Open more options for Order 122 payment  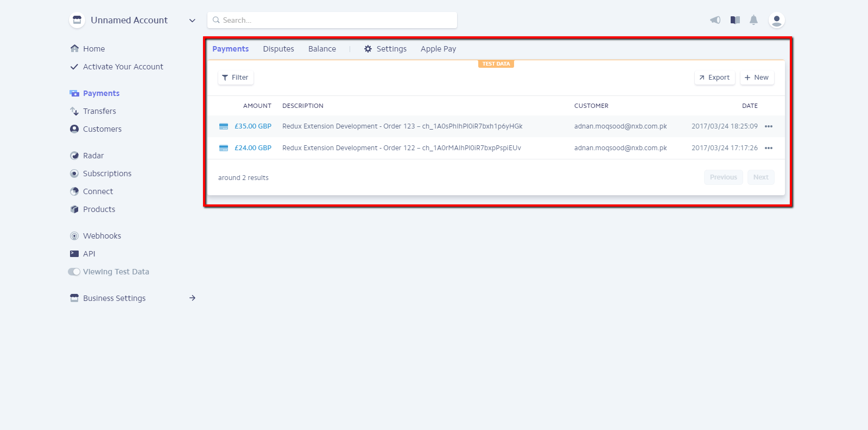pyautogui.click(x=769, y=148)
